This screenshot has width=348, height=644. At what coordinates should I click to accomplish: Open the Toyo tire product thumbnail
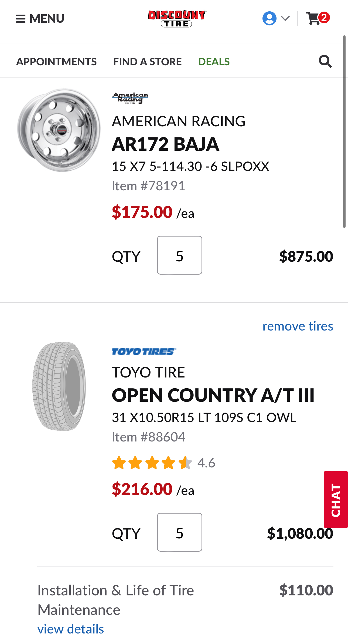59,386
